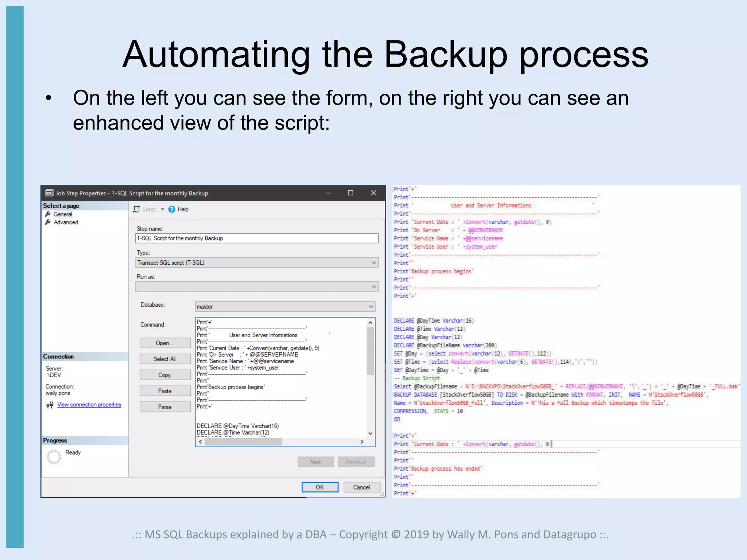
Task: Click the Step name input field
Action: [x=257, y=238]
